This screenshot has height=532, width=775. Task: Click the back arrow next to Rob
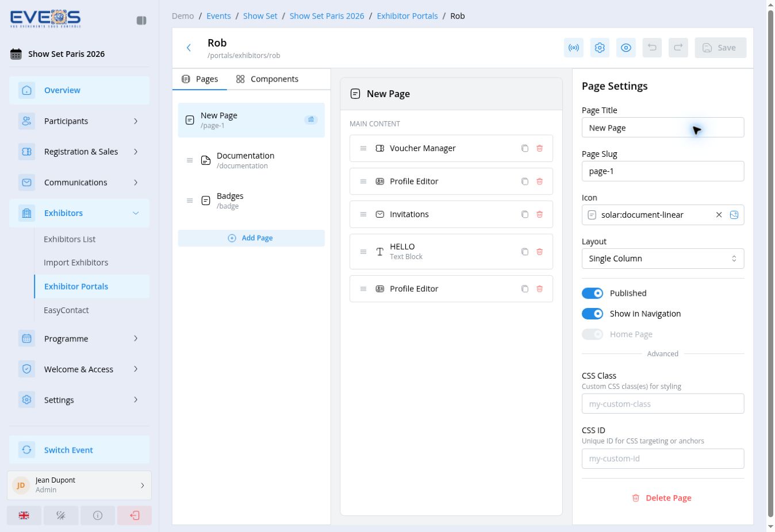(189, 48)
